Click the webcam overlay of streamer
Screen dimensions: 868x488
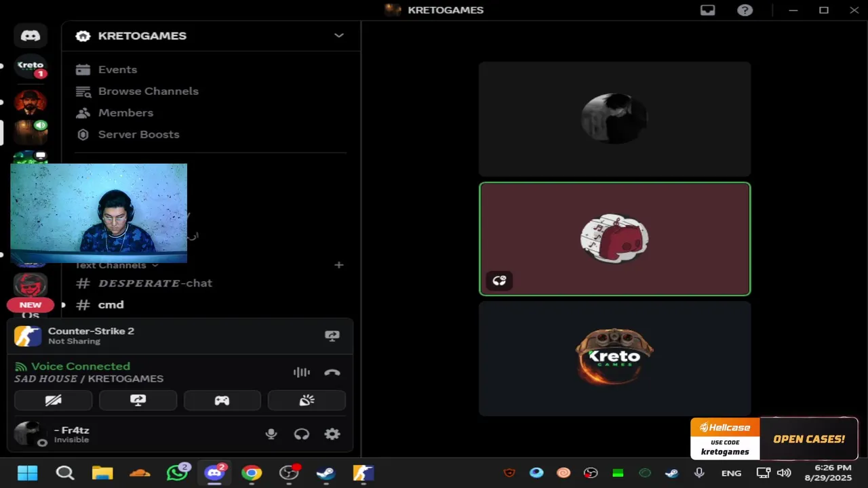(98, 213)
